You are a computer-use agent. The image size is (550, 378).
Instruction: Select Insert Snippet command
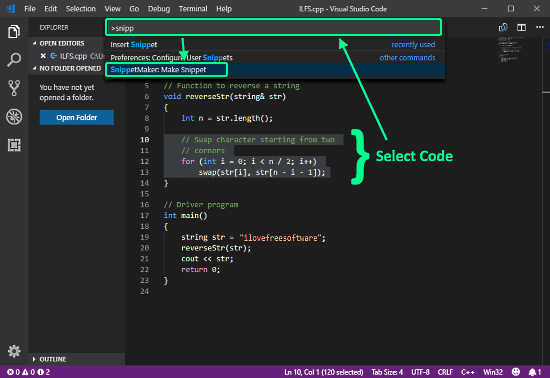pos(275,45)
